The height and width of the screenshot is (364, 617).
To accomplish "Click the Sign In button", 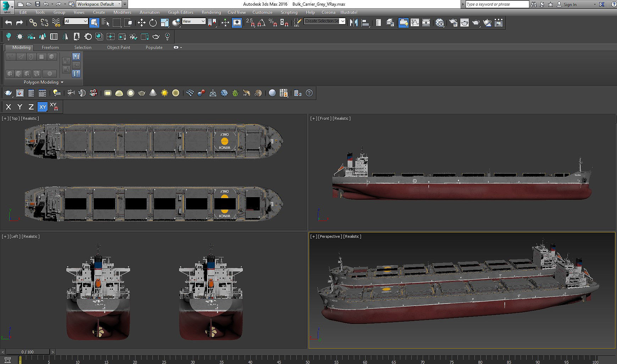I will tap(569, 4).
